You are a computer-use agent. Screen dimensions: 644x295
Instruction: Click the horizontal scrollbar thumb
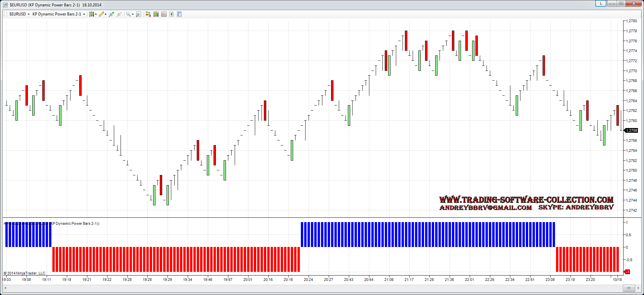click(629, 288)
